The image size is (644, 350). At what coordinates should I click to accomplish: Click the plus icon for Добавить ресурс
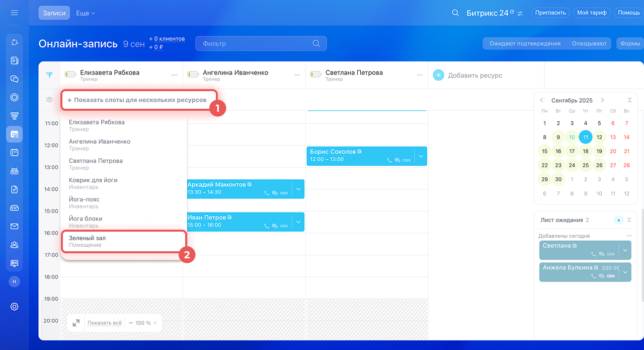click(x=438, y=75)
